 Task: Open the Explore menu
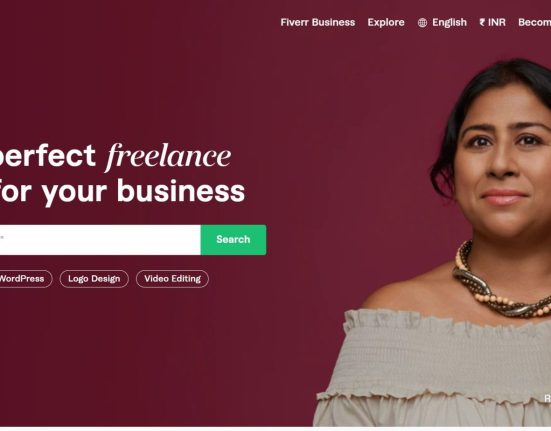click(386, 22)
